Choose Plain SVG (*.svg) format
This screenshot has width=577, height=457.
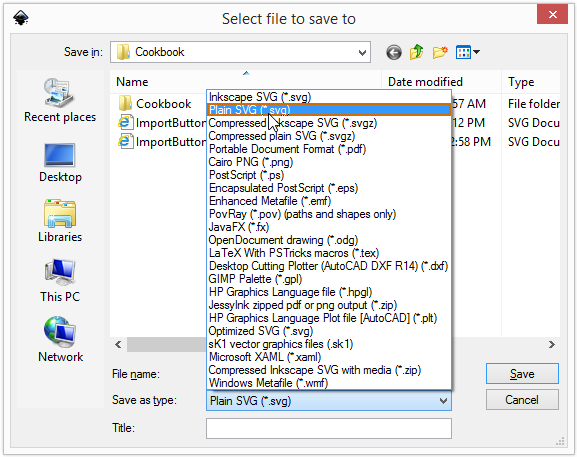pos(329,110)
